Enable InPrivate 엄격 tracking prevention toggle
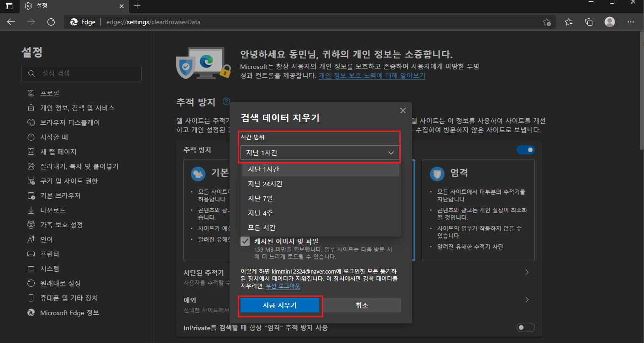The height and width of the screenshot is (343, 644). 526,327
